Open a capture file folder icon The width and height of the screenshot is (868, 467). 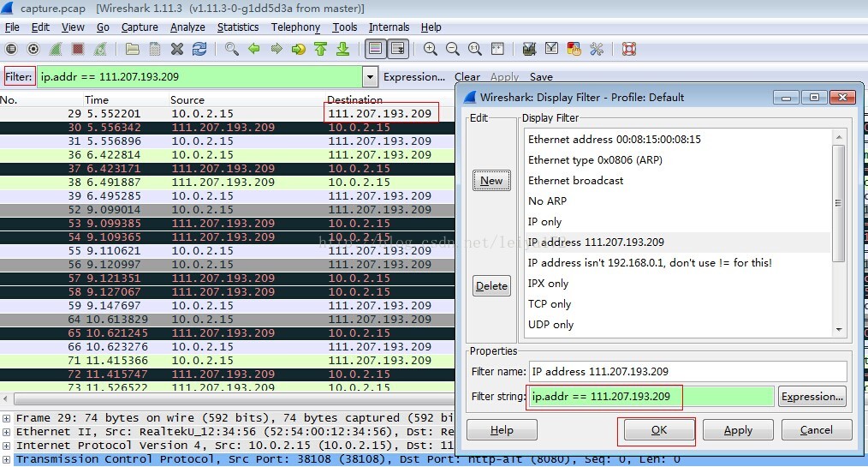pyautogui.click(x=133, y=50)
